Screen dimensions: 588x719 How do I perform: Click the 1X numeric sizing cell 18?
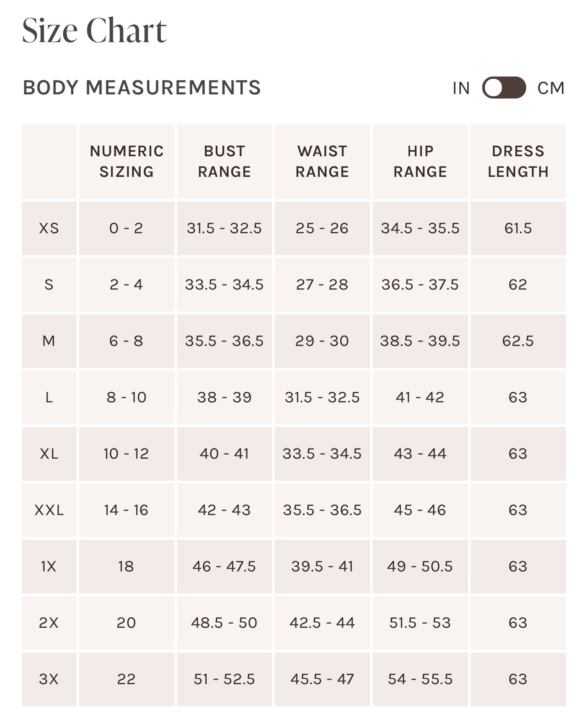coord(127,566)
